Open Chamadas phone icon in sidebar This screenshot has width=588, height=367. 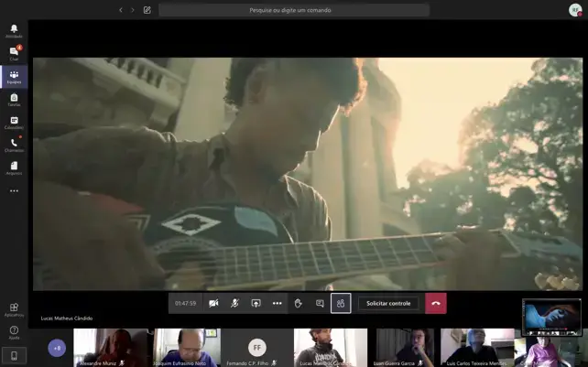[x=14, y=145]
